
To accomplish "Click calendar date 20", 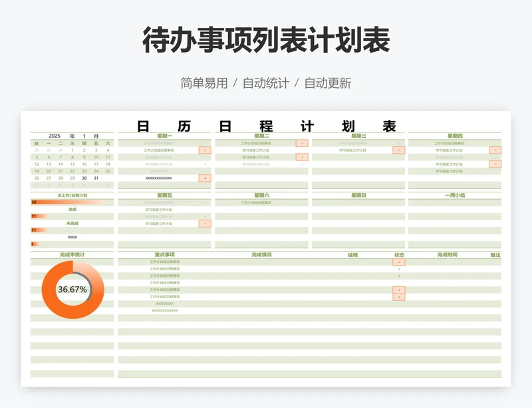I will click(49, 171).
